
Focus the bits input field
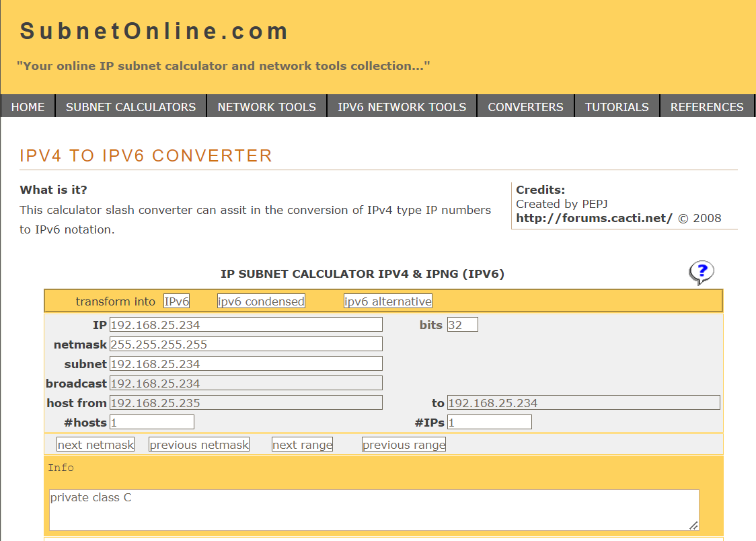(462, 324)
